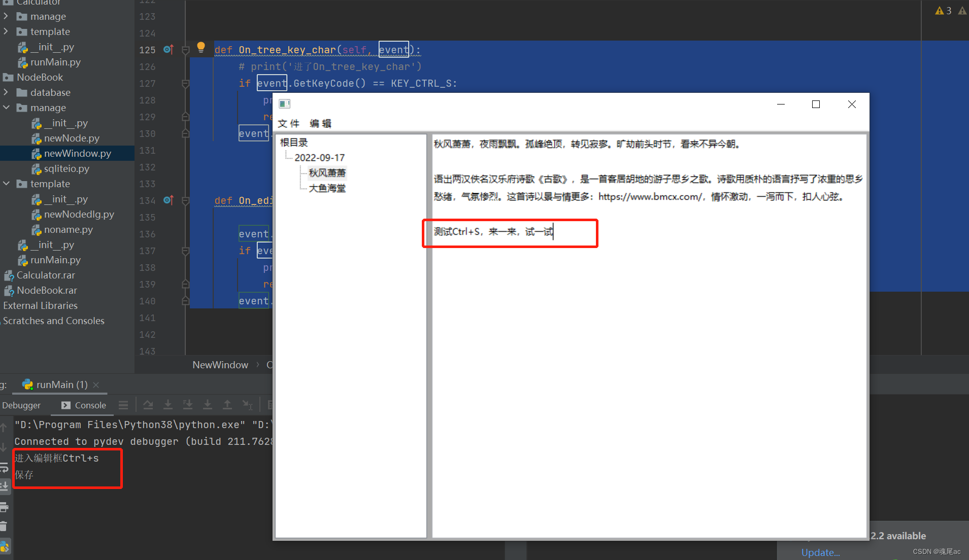Open the 文件 menu in note window

click(289, 123)
